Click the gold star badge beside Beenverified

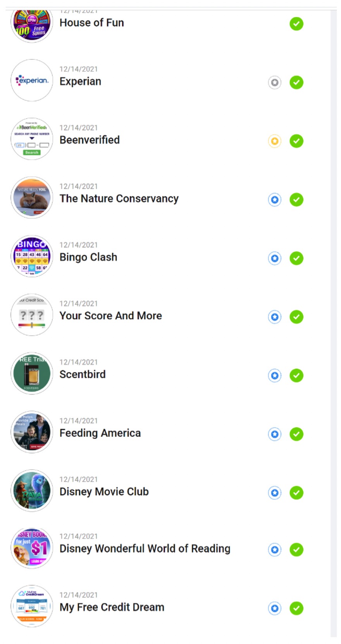[x=275, y=141]
